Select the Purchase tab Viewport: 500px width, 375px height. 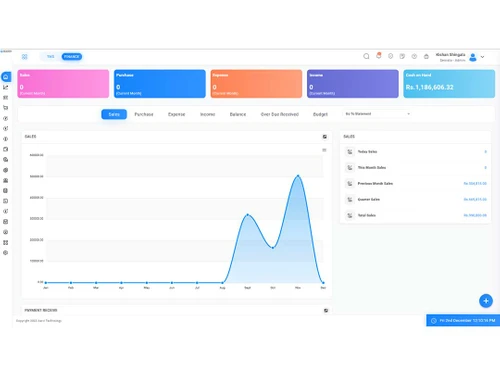[x=144, y=114]
